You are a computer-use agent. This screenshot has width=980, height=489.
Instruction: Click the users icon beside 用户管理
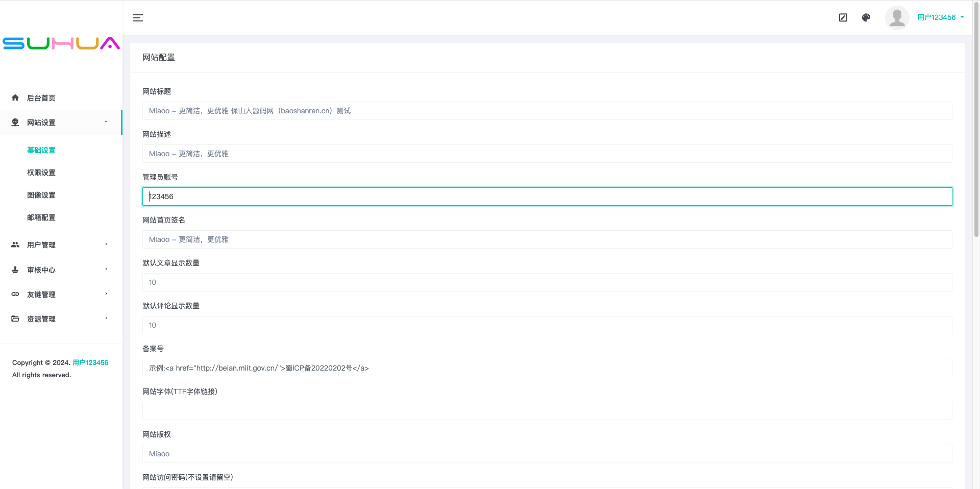tap(15, 244)
